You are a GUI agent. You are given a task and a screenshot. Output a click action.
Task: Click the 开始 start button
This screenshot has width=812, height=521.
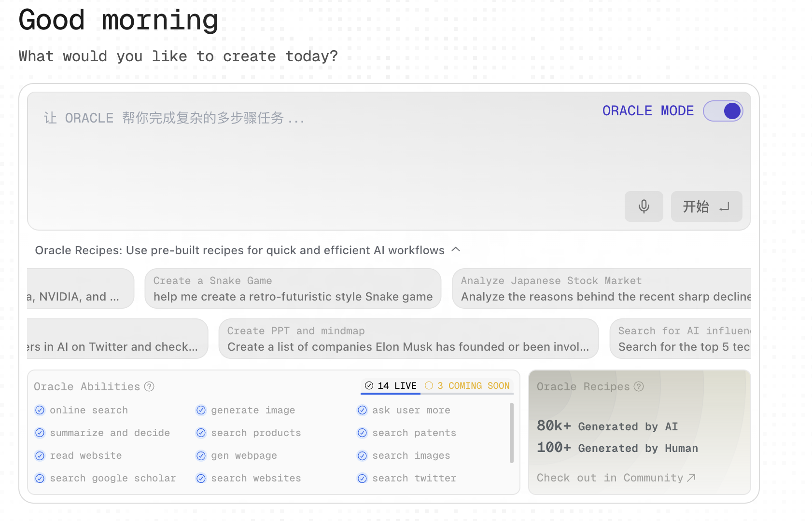706,206
